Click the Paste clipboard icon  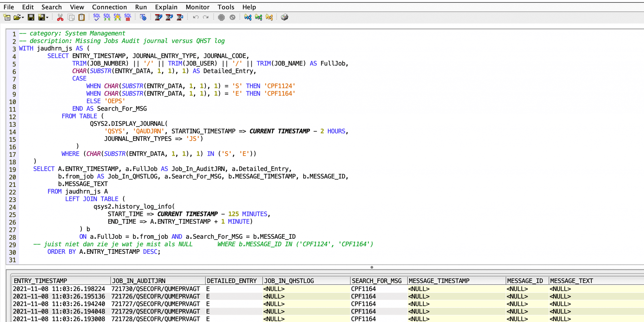81,17
